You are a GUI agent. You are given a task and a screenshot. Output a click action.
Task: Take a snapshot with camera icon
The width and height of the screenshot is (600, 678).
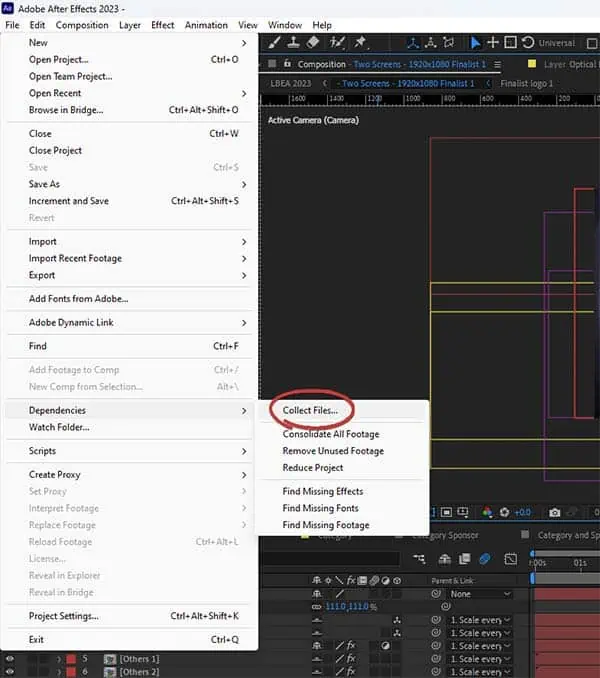point(554,513)
